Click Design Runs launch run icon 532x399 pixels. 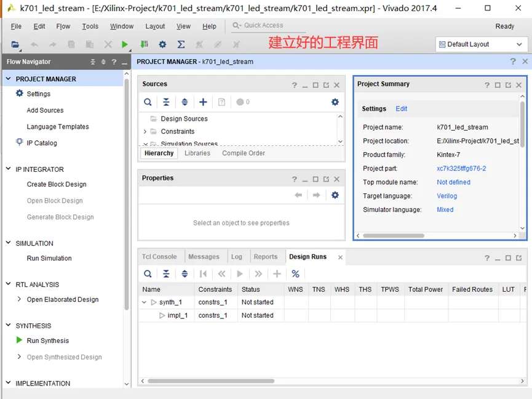(239, 274)
